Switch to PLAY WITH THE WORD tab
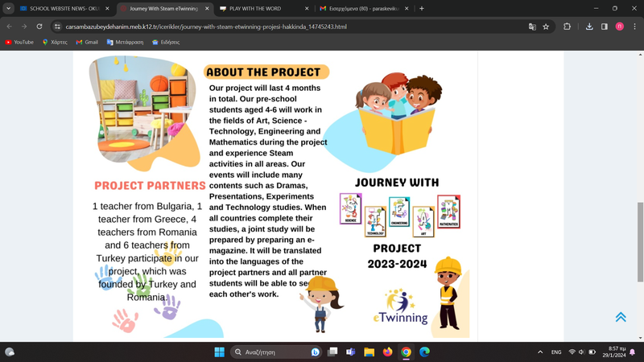Image resolution: width=644 pixels, height=362 pixels. [x=259, y=8]
